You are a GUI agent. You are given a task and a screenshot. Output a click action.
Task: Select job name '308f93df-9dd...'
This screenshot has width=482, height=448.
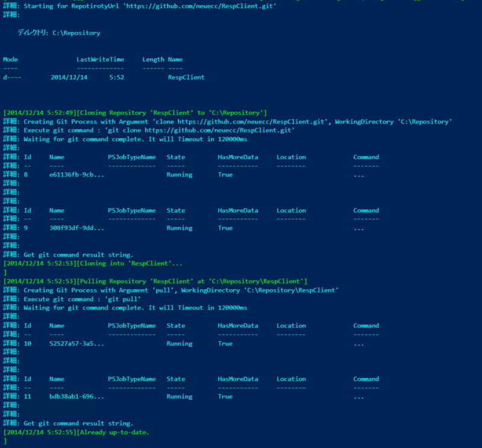[77, 228]
